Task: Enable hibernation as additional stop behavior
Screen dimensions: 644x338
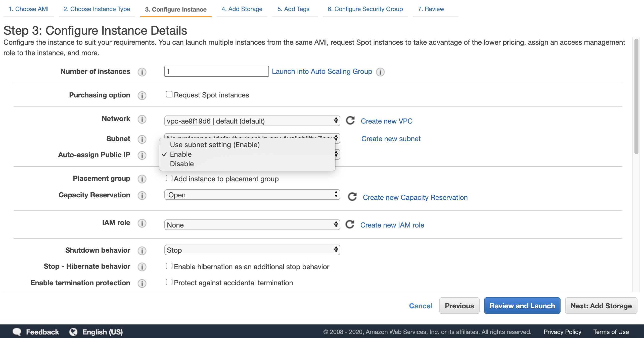Action: pos(169,266)
